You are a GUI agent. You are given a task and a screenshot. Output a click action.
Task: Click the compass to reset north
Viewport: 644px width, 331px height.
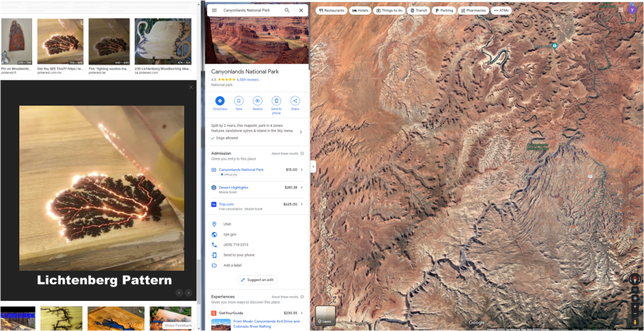click(x=635, y=279)
